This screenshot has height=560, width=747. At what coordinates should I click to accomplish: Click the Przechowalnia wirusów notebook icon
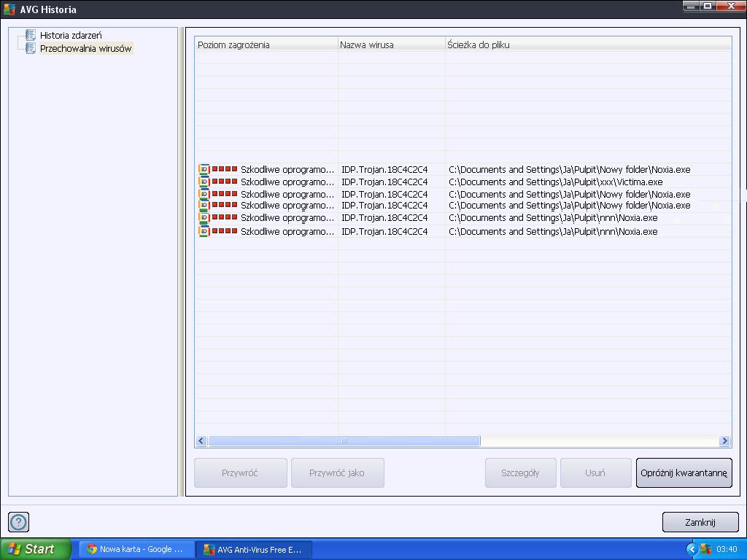tap(31, 48)
